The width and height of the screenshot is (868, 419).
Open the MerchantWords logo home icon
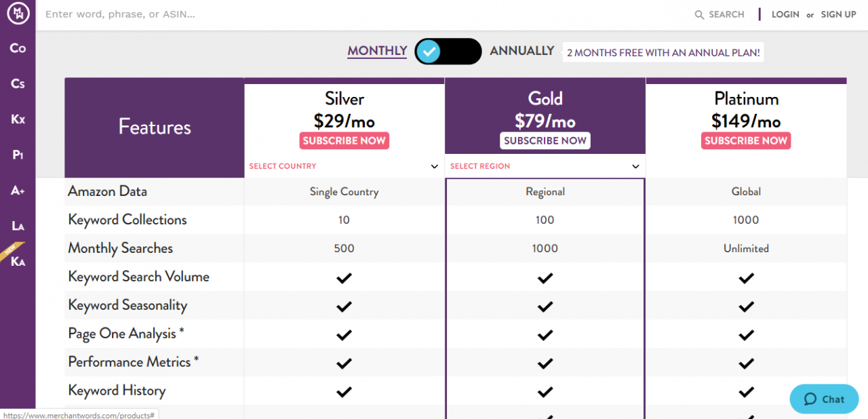18,14
